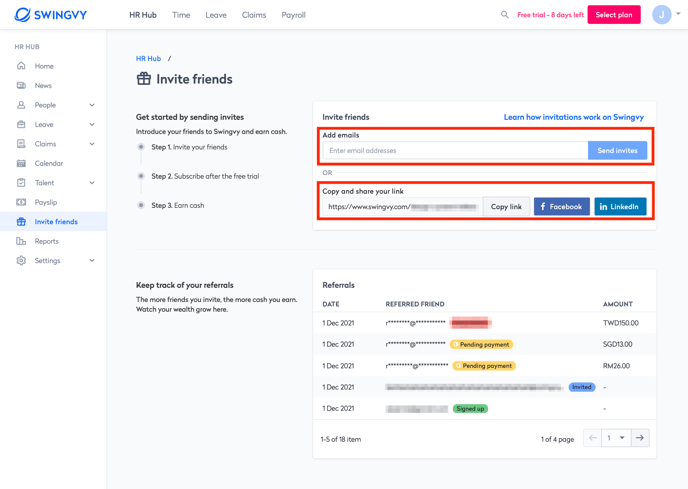Click the Invite friends gift icon in sidebar
The image size is (688, 489).
[21, 222]
